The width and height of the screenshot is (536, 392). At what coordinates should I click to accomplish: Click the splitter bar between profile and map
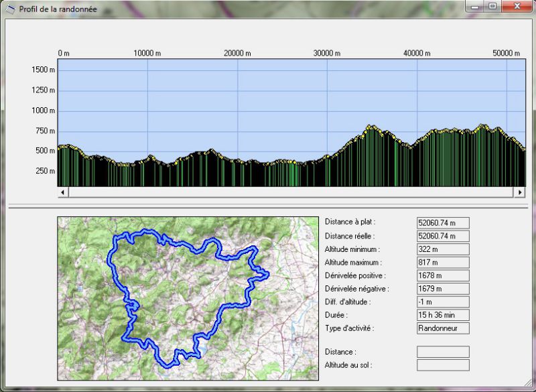268,206
